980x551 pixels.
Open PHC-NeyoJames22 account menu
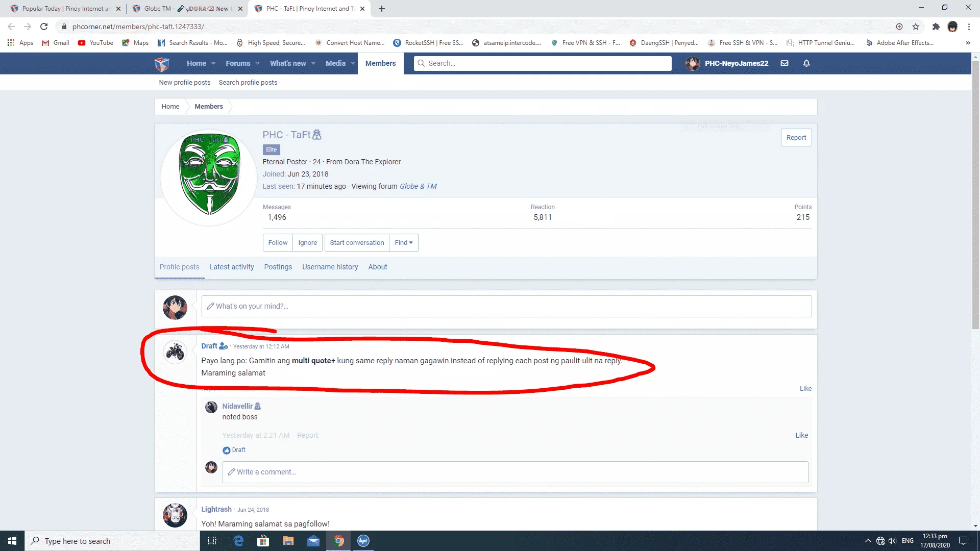tap(727, 63)
